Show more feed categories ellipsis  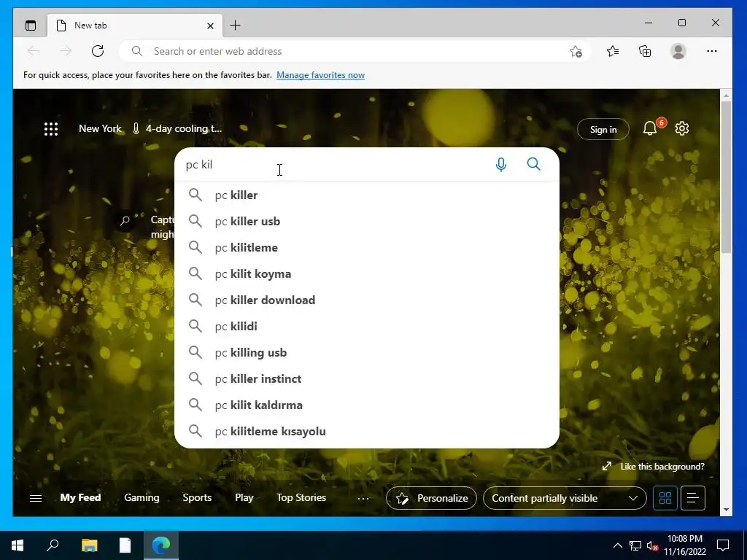tap(363, 498)
